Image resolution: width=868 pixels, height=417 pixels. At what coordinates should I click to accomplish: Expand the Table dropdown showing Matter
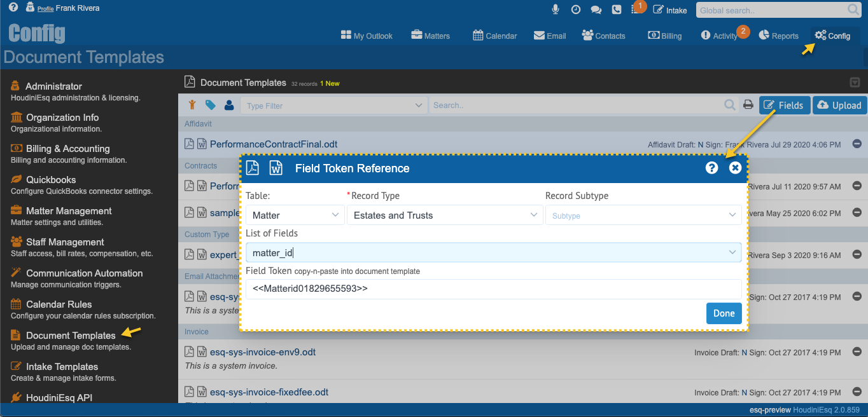point(295,215)
